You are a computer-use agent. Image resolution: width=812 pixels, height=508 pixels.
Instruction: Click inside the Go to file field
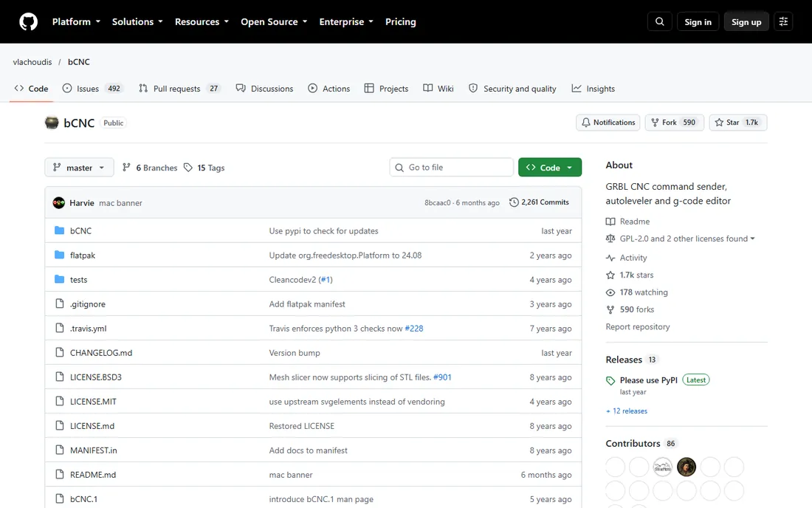pyautogui.click(x=451, y=168)
